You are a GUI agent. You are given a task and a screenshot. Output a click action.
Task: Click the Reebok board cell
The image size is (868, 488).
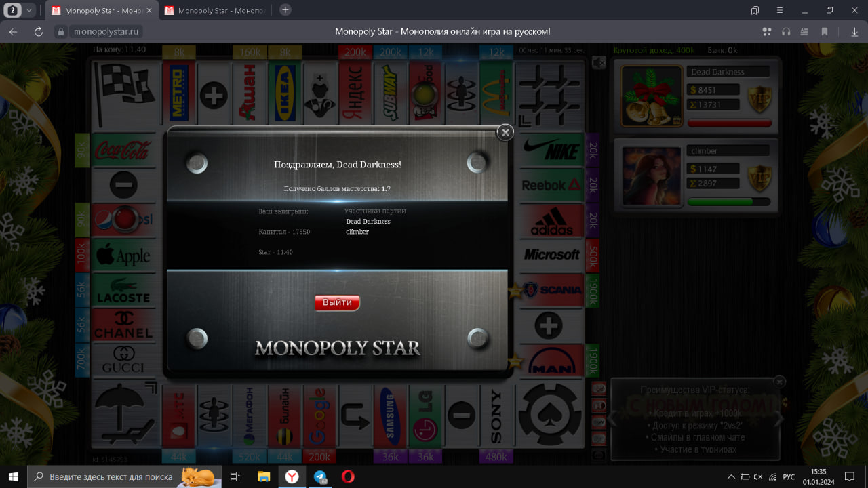point(552,184)
